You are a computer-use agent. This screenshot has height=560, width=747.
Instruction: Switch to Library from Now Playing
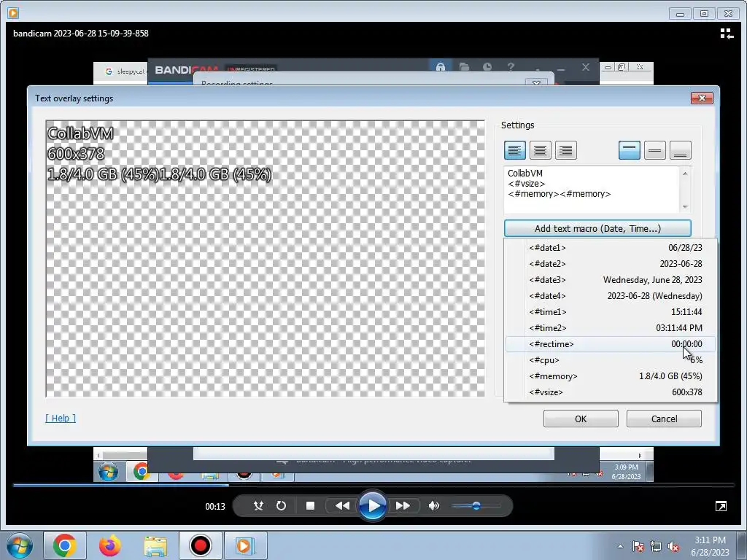point(727,34)
